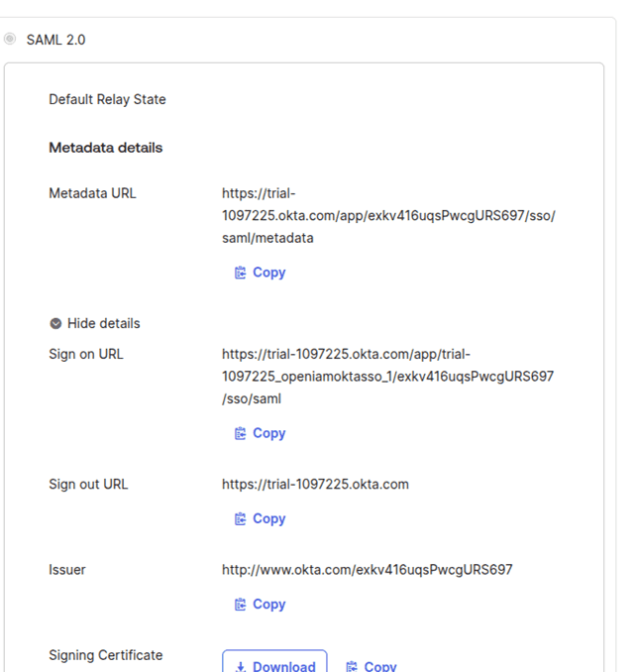Click the clipboard icon under Sign out URL

(x=240, y=518)
